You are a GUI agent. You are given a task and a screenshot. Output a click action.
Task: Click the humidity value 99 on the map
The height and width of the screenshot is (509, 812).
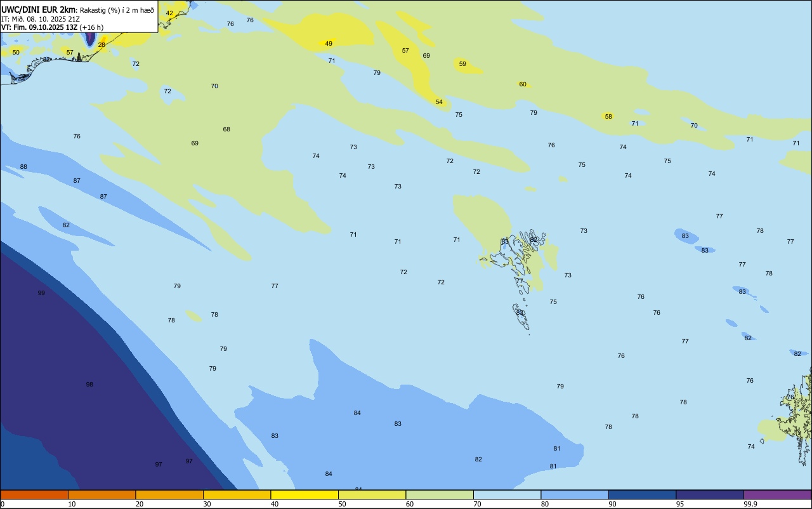point(41,293)
